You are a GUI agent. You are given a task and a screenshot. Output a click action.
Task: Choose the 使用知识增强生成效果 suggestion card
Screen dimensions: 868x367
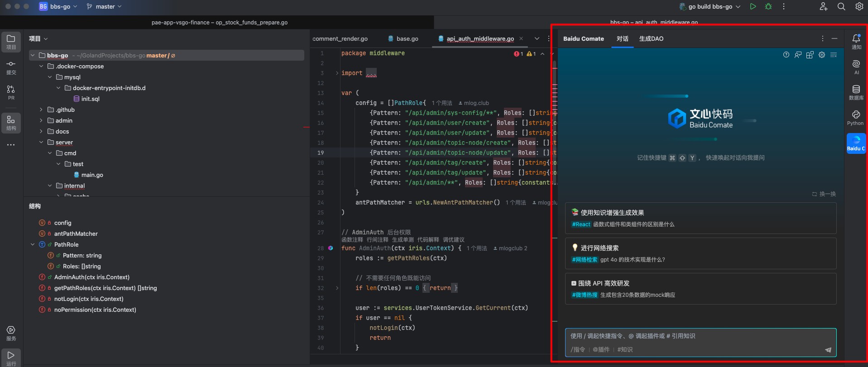coord(700,218)
